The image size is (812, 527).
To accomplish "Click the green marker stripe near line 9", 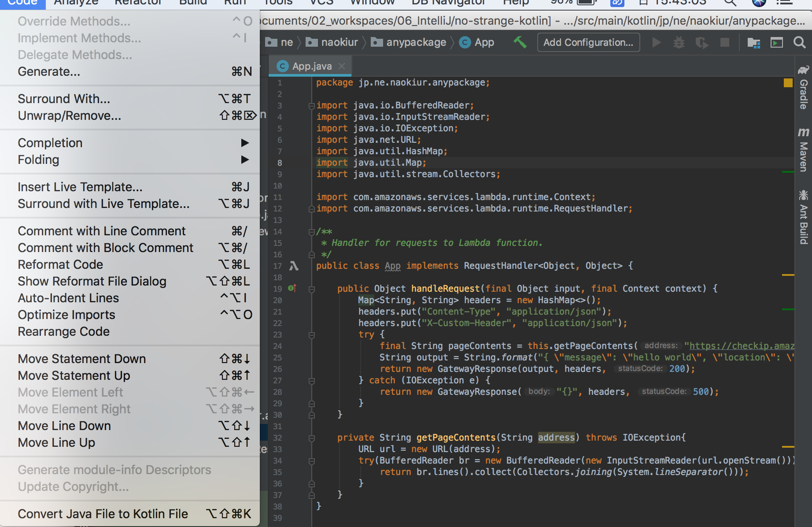I will [788, 172].
